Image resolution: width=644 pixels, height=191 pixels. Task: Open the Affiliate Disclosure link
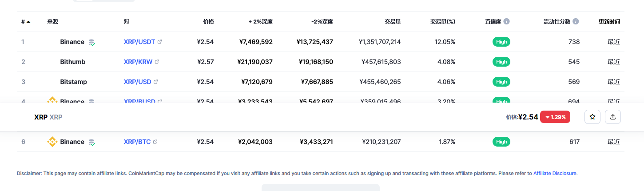(x=555, y=173)
